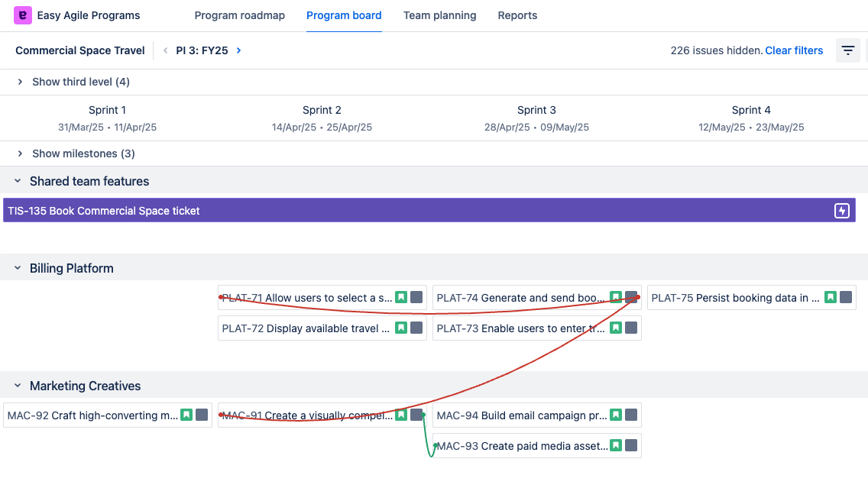Click the green bookmark icon on MAC-92

186,415
